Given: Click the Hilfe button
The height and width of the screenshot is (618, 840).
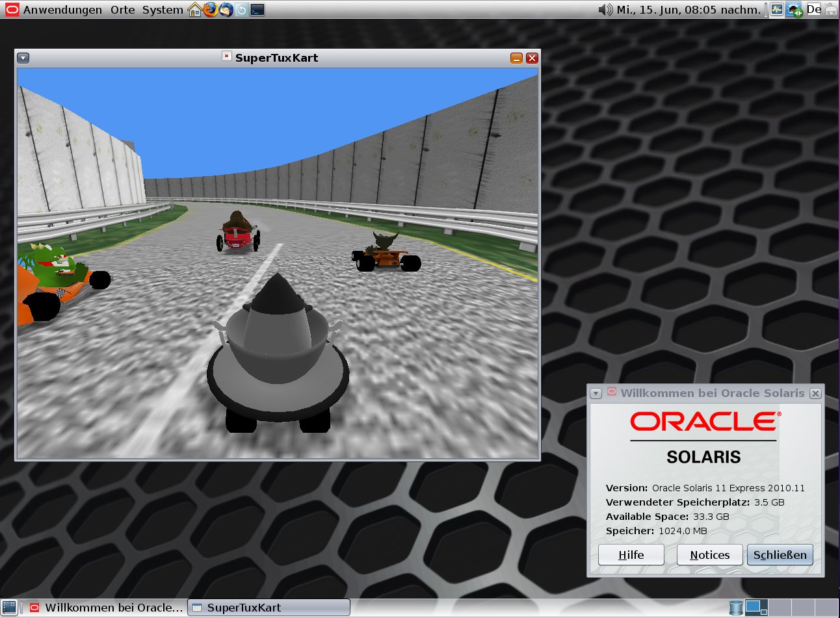Looking at the screenshot, I should point(631,555).
